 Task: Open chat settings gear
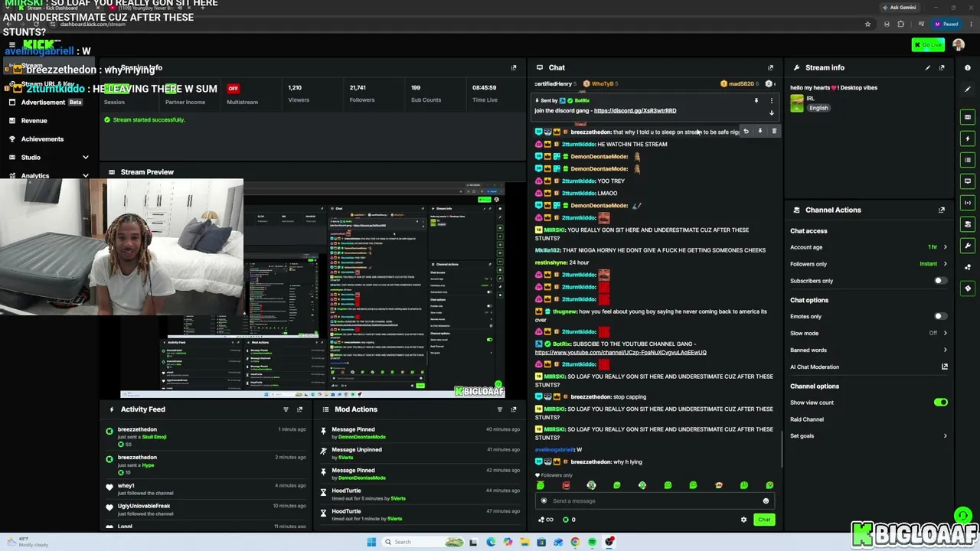(743, 520)
